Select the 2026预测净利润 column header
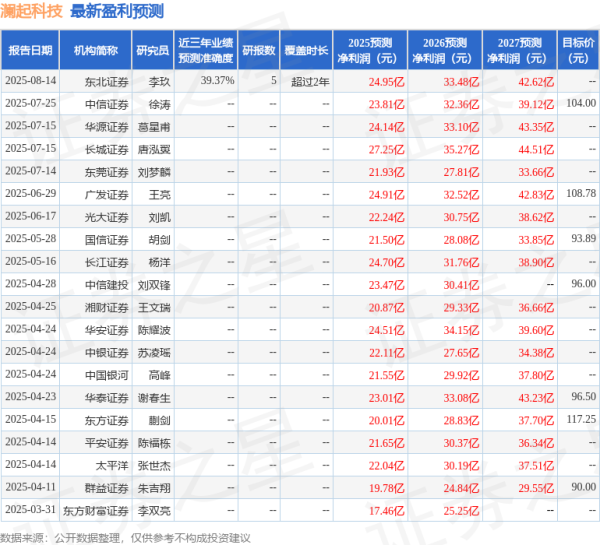 [x=445, y=50]
